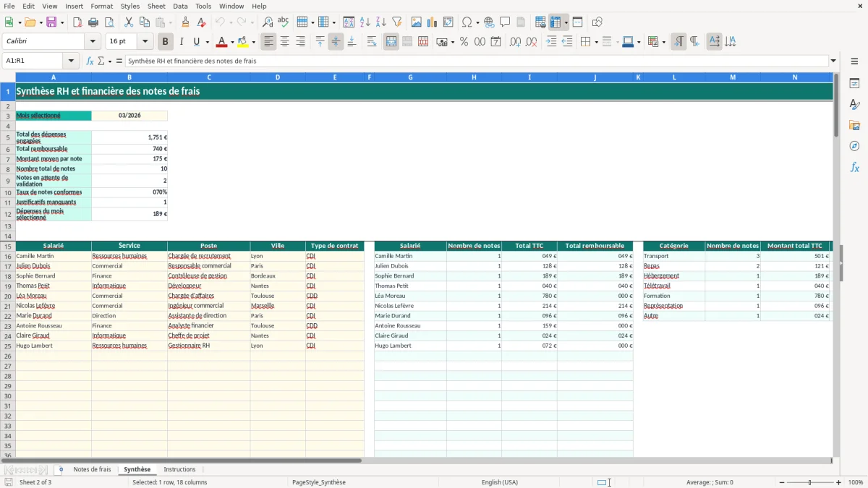The width and height of the screenshot is (868, 488).
Task: Click the Split Window icon
Action: pos(578,22)
